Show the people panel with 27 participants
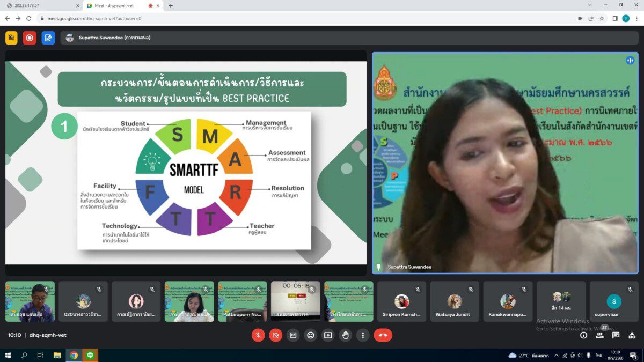This screenshot has width=644, height=362. pyautogui.click(x=600, y=335)
